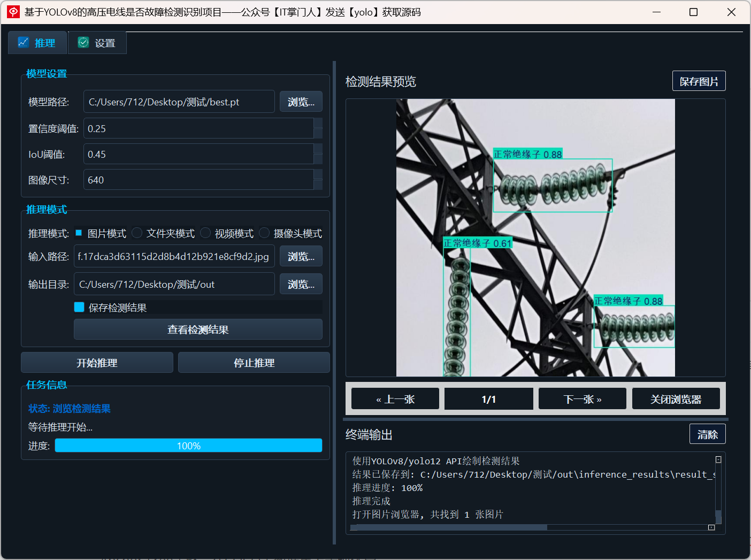
Task: Switch to the 推理 tab
Action: click(37, 43)
